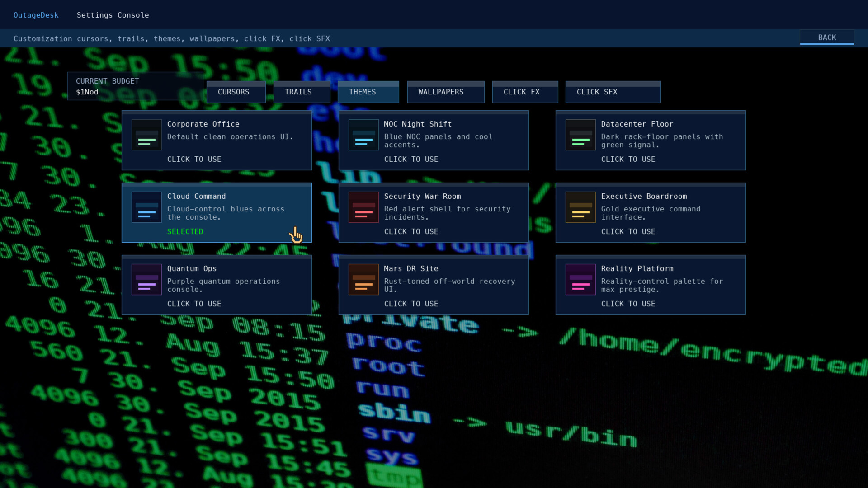Viewport: 868px width, 488px height.
Task: Click the Cloud Command theme preview icon
Action: point(146,207)
